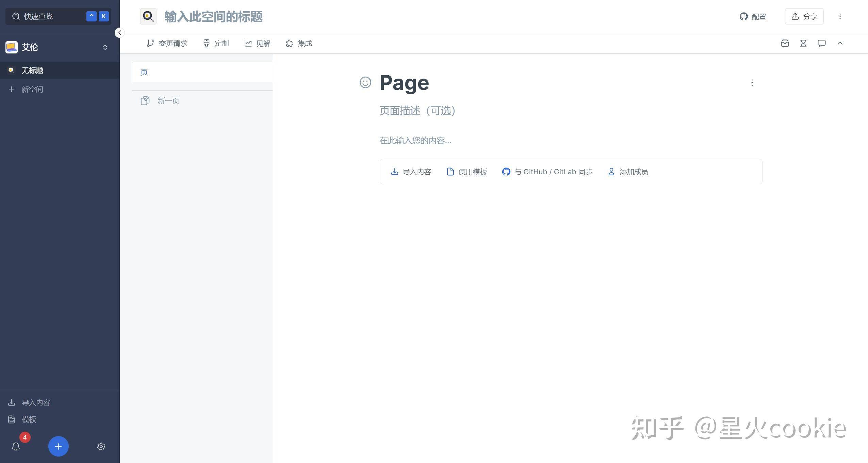Screen dimensions: 868x463
Task: Click the K shortcut key badge
Action: coord(104,16)
